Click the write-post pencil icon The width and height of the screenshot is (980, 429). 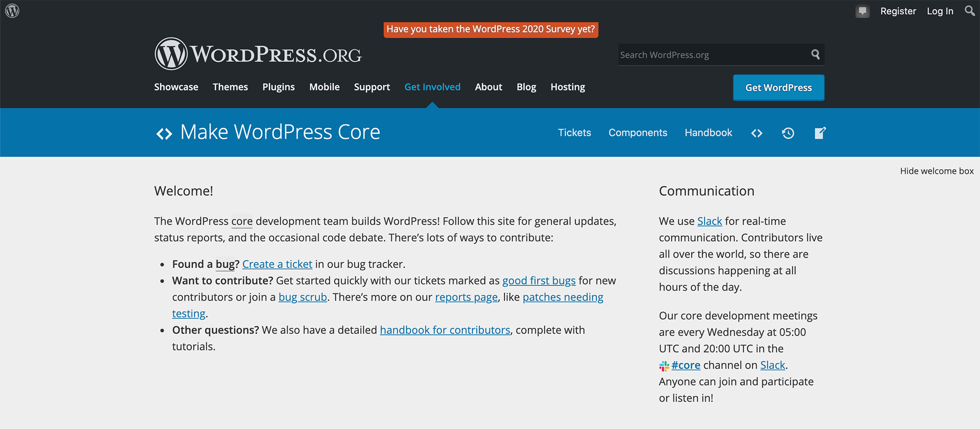coord(820,133)
